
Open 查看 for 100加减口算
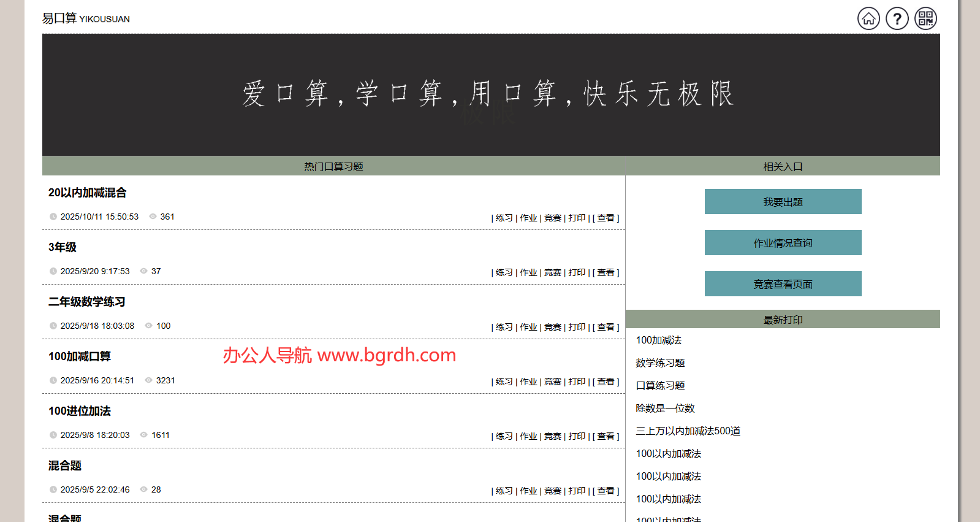[x=606, y=382]
